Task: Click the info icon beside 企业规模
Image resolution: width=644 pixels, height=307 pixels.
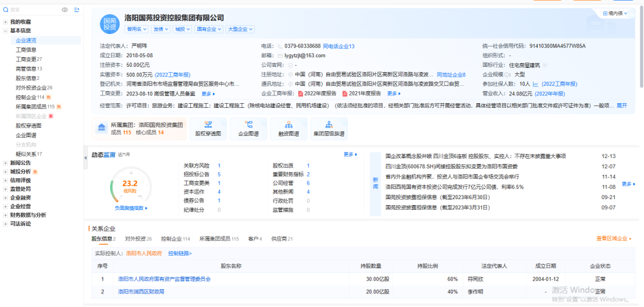Action: coord(506,75)
